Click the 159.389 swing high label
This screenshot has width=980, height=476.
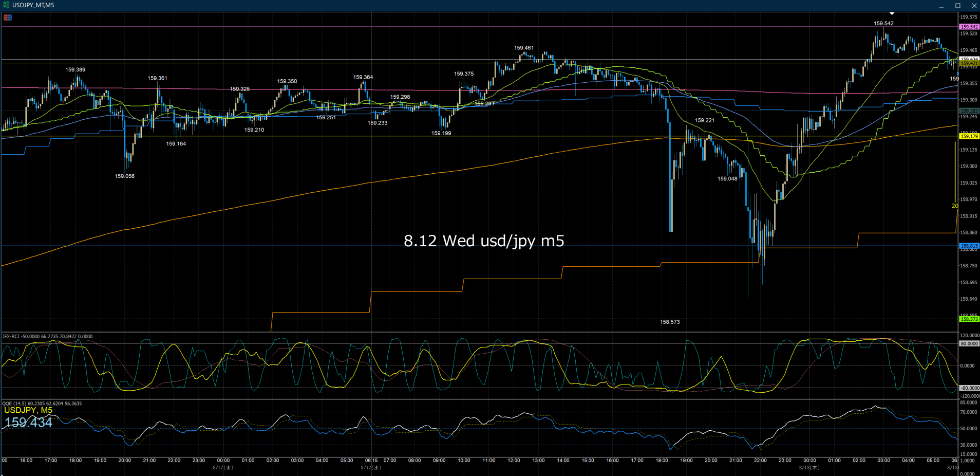(76, 69)
